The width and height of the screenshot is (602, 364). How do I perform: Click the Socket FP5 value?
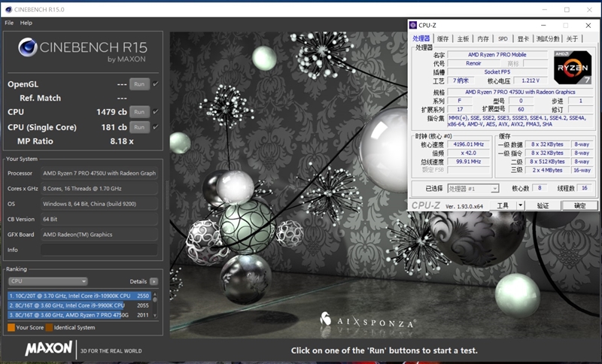(497, 71)
